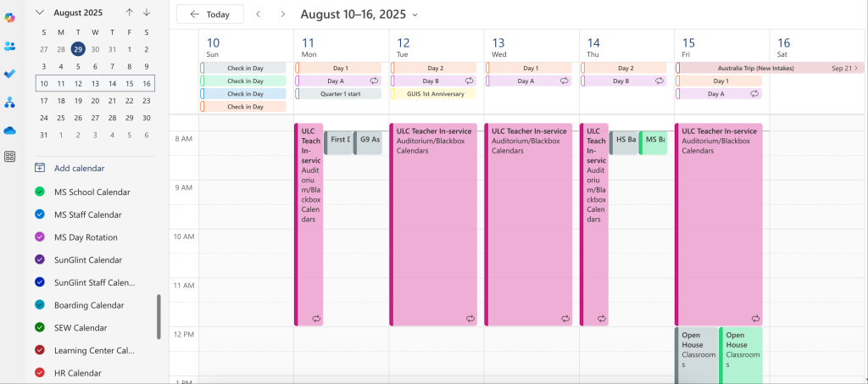Go to previous month with up arrow
The image size is (868, 384).
coord(129,13)
